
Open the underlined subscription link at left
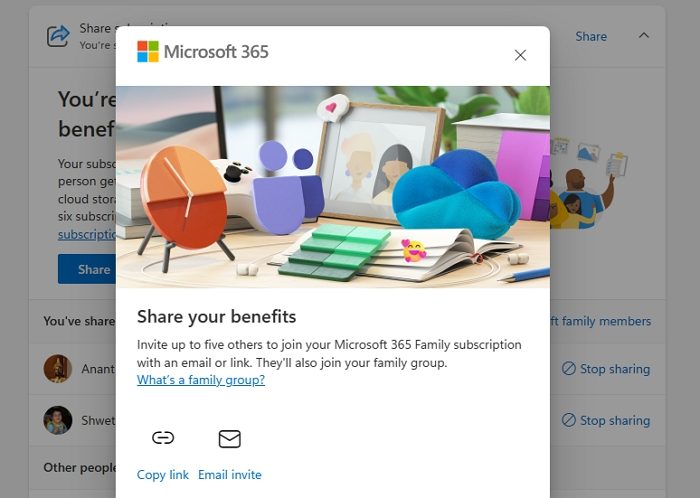click(87, 234)
